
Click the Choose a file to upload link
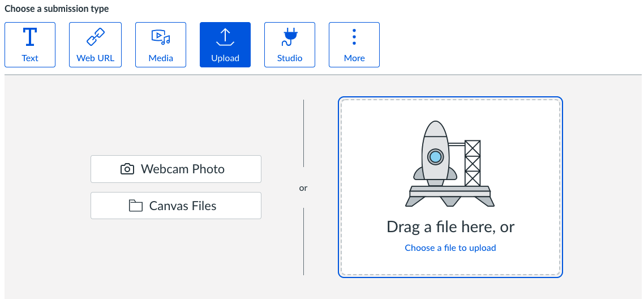450,247
